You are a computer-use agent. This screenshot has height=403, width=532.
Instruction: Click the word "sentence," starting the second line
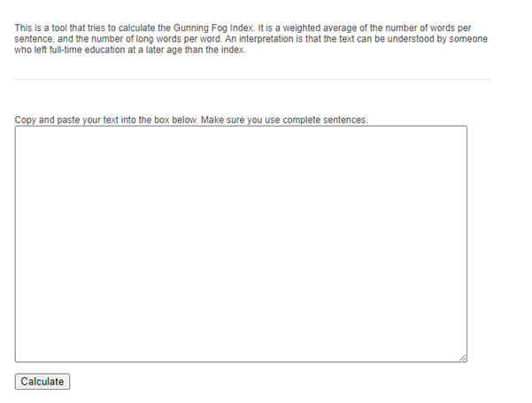[35, 39]
